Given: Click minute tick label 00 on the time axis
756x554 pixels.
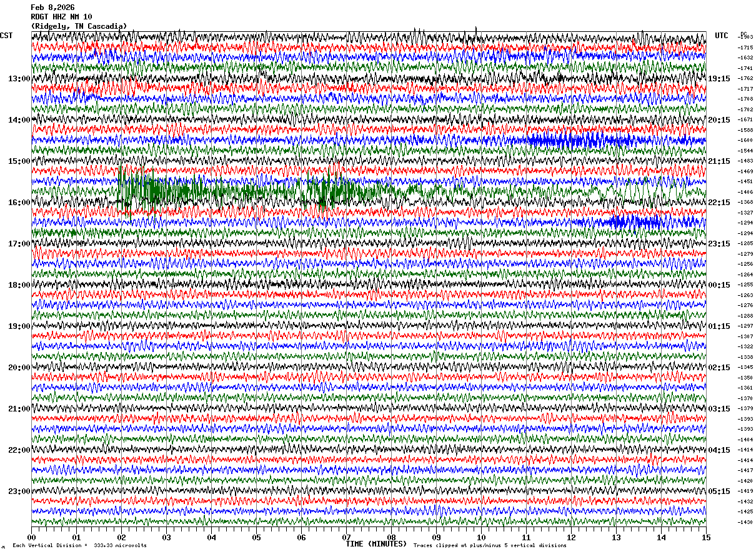Looking at the screenshot, I should pyautogui.click(x=31, y=537).
